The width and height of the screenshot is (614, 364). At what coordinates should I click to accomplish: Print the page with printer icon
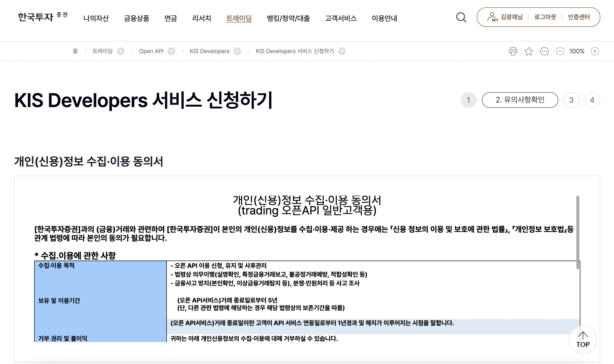point(513,51)
